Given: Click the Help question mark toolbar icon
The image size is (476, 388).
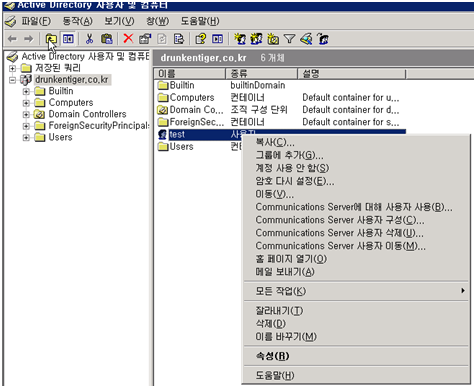Looking at the screenshot, I should pos(201,39).
